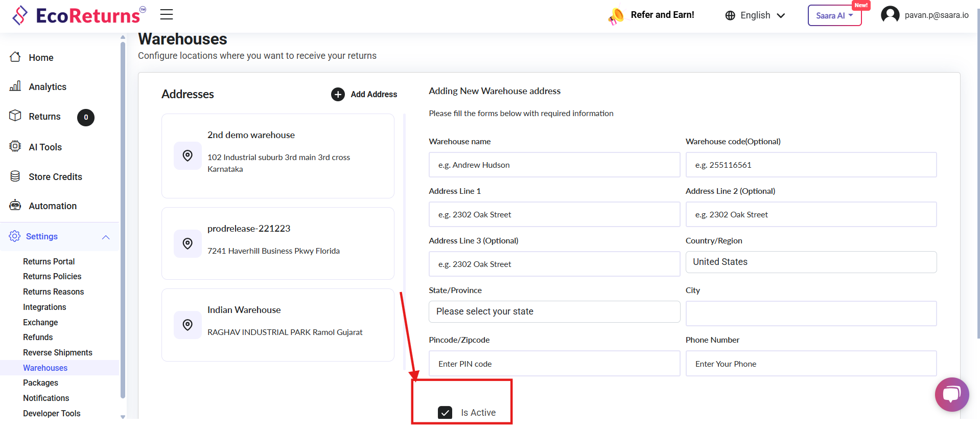This screenshot has width=980, height=425.
Task: Click the hamburger menu icon
Action: (167, 14)
